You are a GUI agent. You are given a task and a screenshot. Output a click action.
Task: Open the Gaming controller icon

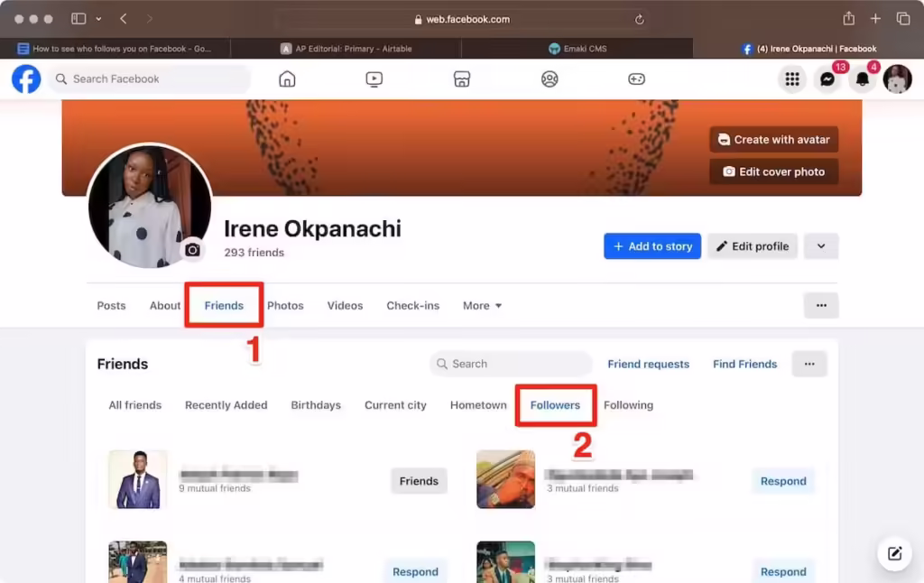pyautogui.click(x=636, y=79)
